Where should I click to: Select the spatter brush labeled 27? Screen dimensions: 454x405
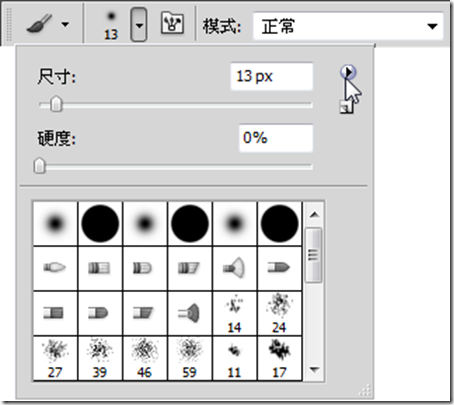pyautogui.click(x=55, y=358)
